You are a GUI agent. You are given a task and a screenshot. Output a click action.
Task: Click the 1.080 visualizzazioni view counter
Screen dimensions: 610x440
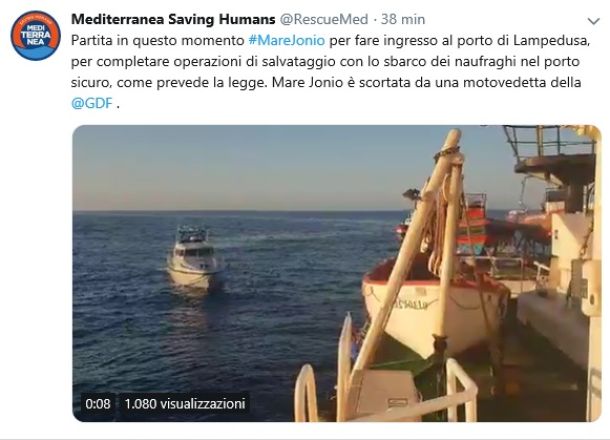click(x=185, y=404)
